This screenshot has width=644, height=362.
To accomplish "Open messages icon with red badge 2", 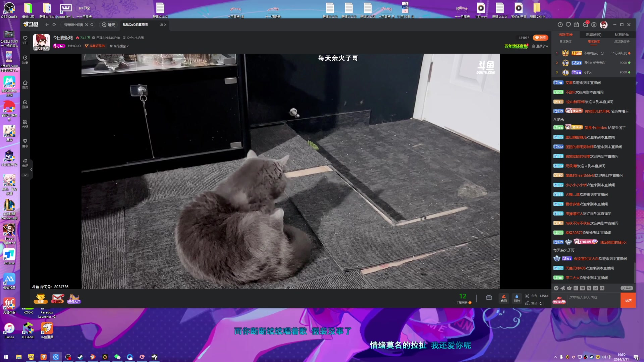I will point(585,25).
